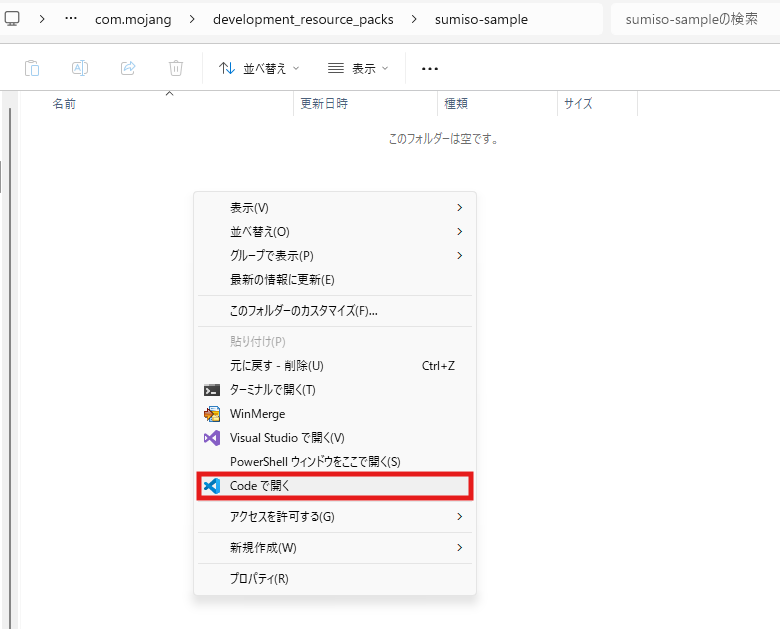Click the delete trash icon

[176, 68]
